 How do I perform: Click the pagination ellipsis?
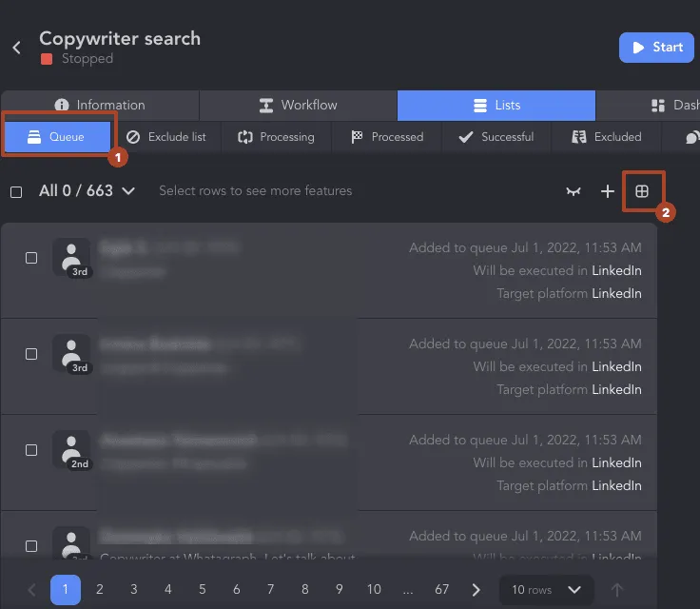tap(408, 591)
